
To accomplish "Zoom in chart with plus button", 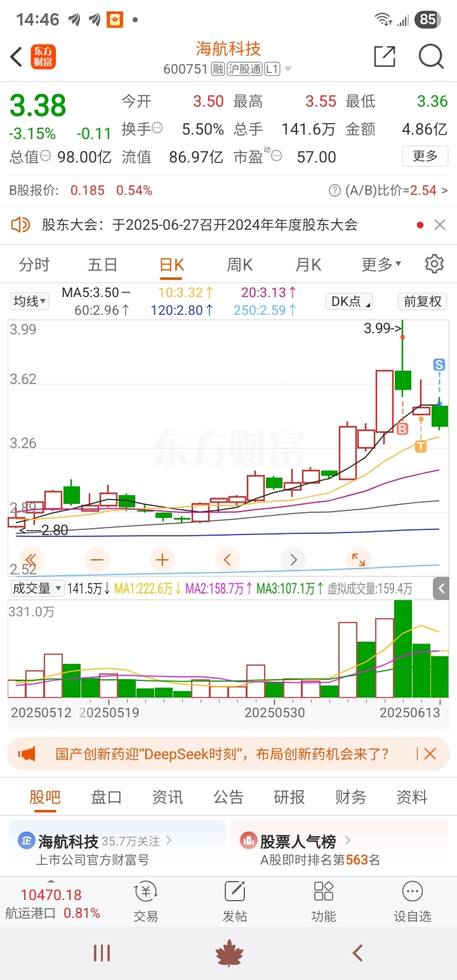I will (162, 560).
